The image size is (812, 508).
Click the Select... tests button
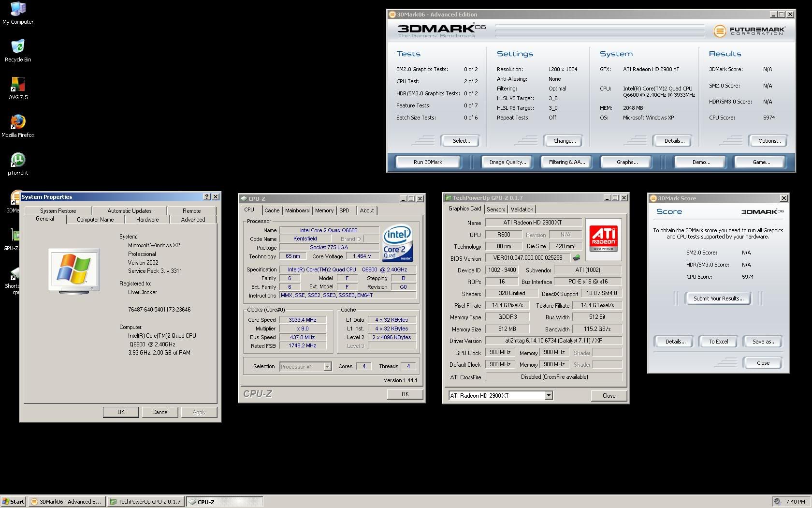(x=462, y=141)
